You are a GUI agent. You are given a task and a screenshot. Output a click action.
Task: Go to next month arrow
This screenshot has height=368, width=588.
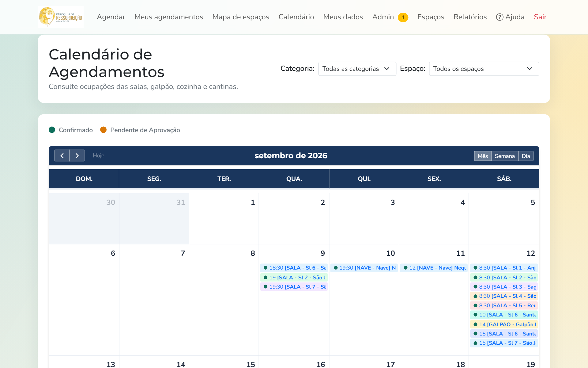point(77,155)
